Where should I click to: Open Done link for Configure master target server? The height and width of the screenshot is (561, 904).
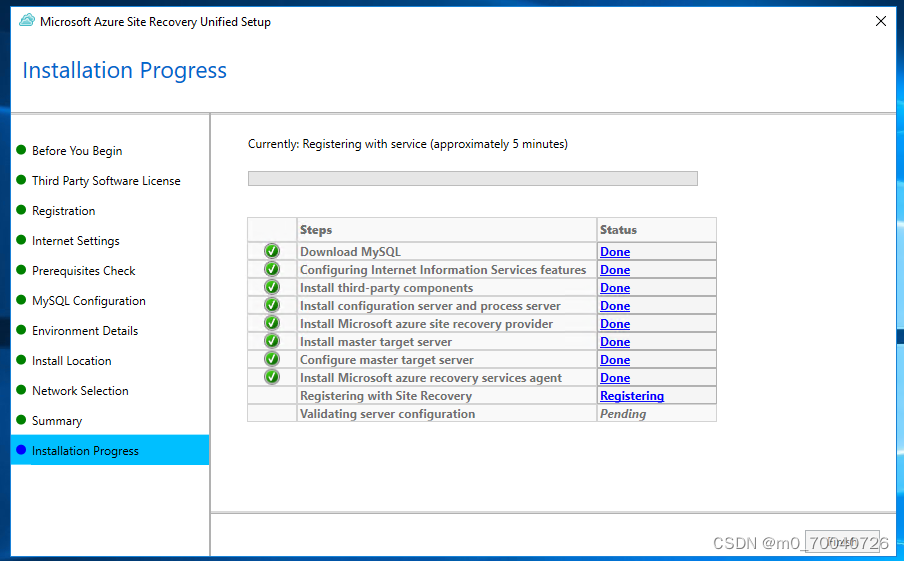pyautogui.click(x=615, y=360)
